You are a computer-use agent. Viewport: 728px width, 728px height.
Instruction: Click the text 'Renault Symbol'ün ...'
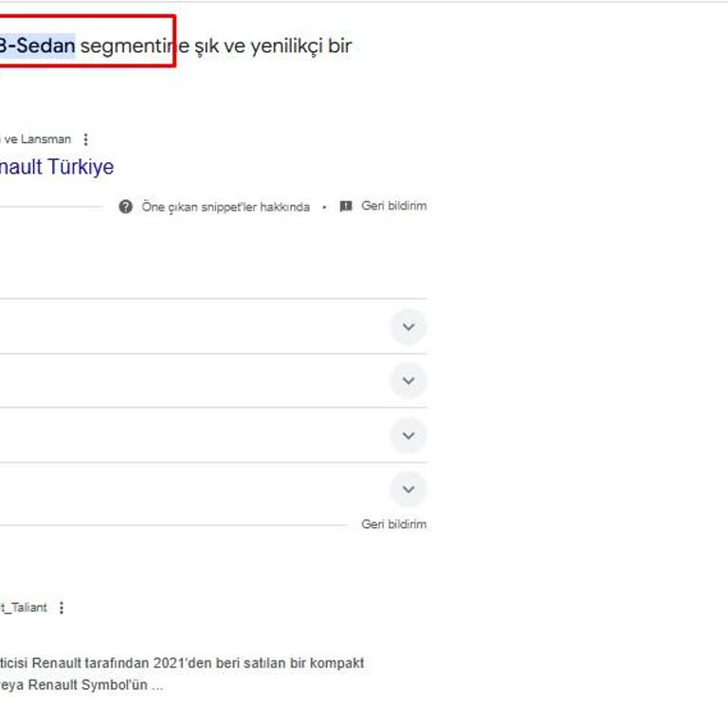pos(96,684)
